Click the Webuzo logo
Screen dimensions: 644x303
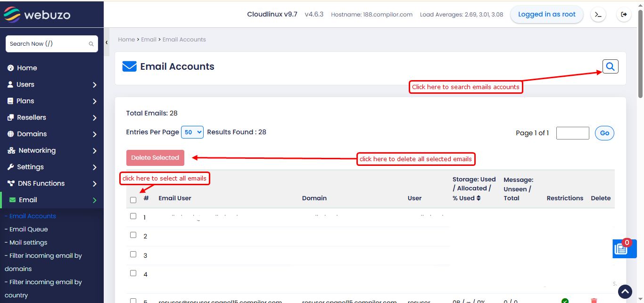pyautogui.click(x=37, y=15)
